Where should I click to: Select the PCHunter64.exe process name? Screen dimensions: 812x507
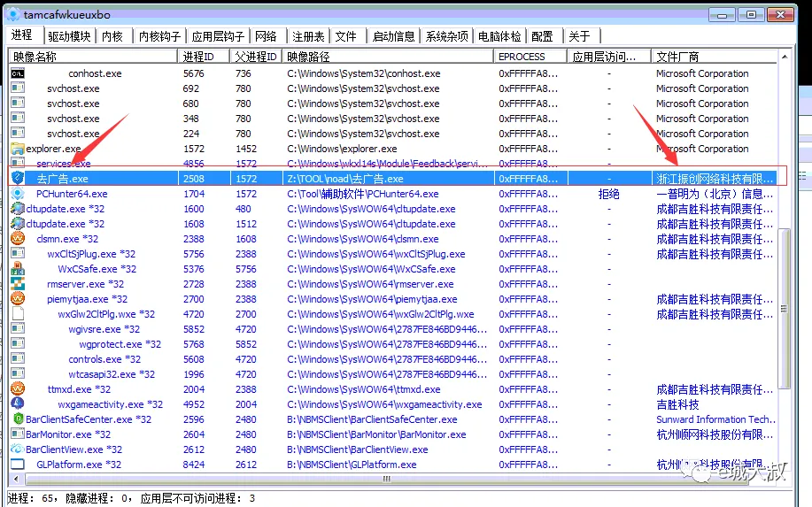tap(72, 194)
